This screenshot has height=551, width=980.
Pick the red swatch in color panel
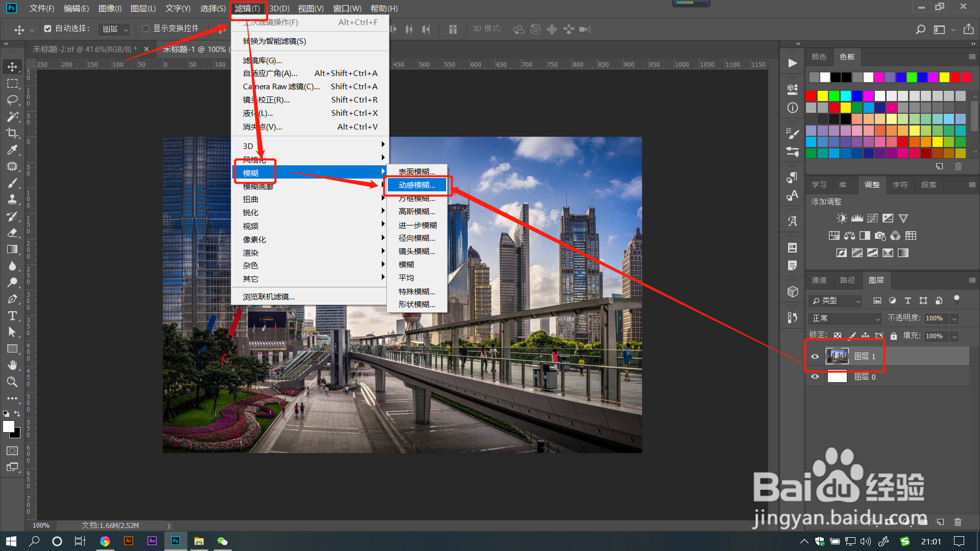point(811,96)
